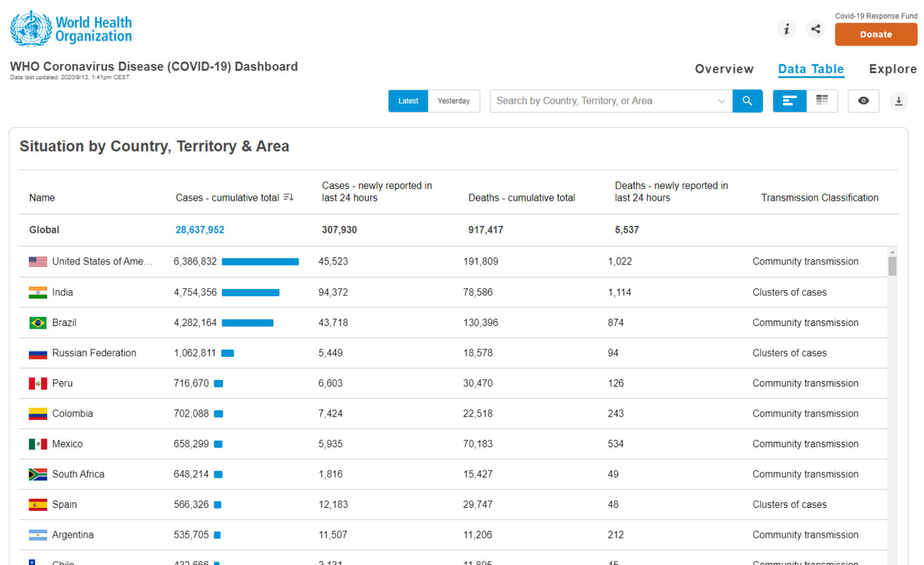Viewport: 924px width, 565px height.
Task: Click the Russian Federation flag icon
Action: [38, 353]
